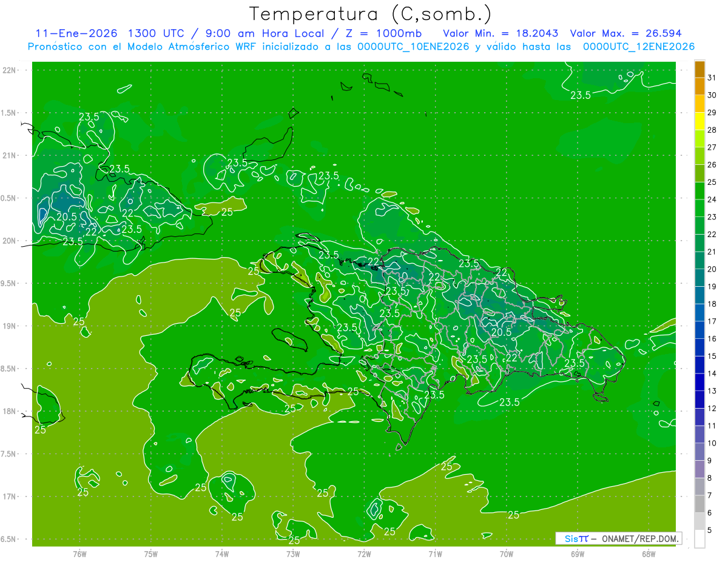This screenshot has height=562, width=728.
Task: Click the '69W' longitude axis label
Action: (578, 554)
